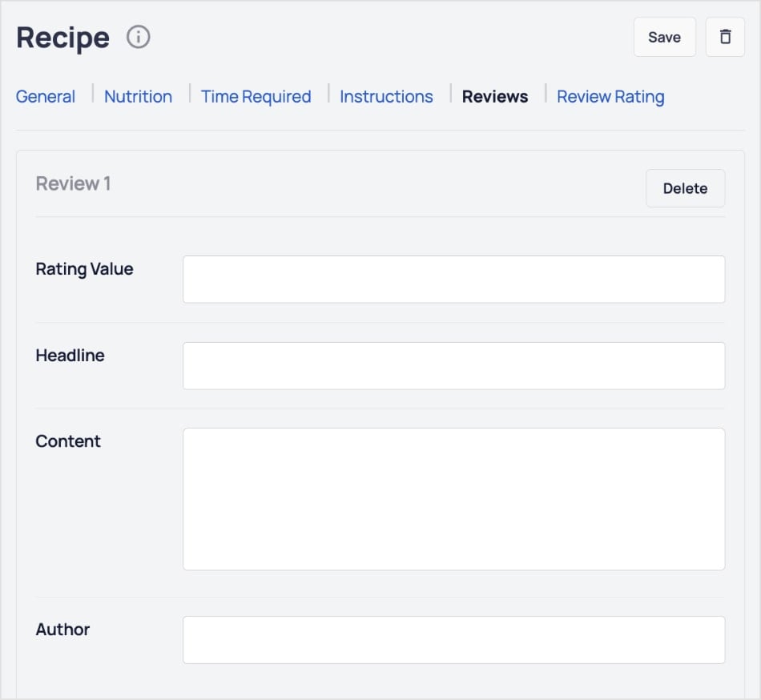Click the info icon beside Recipe heading

point(136,36)
